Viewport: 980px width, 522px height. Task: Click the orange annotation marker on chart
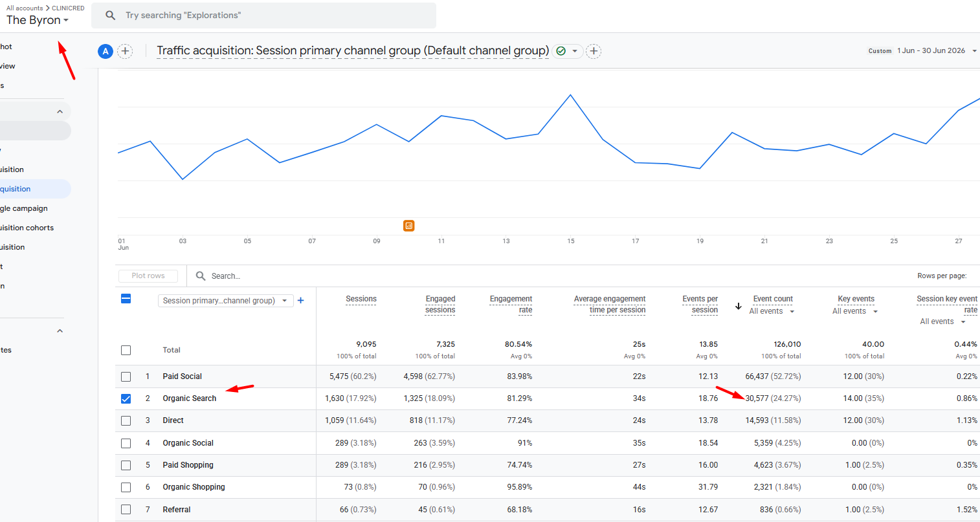408,226
